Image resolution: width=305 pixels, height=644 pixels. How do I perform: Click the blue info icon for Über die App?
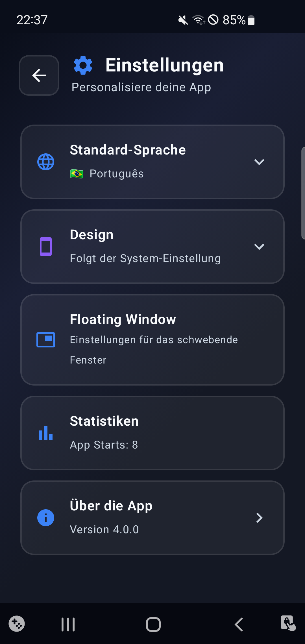[x=46, y=518]
